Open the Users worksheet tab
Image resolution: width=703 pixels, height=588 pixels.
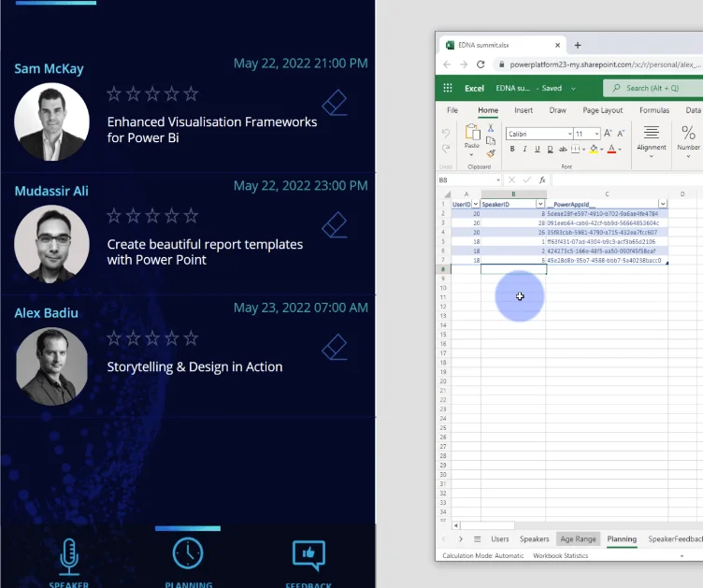click(x=499, y=539)
